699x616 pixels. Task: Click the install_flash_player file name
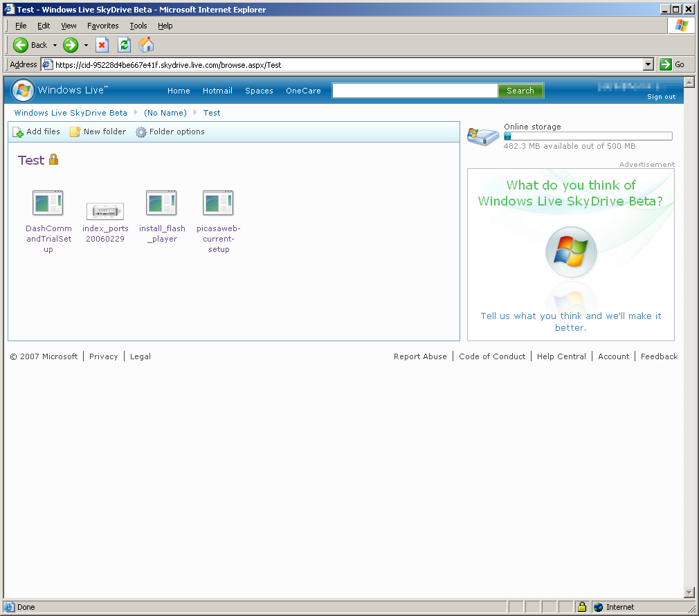(x=162, y=233)
